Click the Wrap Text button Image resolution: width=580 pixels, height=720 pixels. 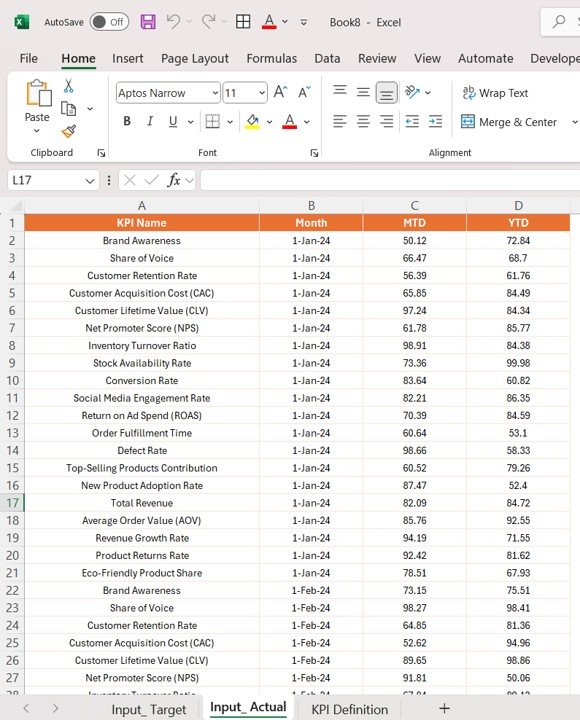[x=496, y=93]
